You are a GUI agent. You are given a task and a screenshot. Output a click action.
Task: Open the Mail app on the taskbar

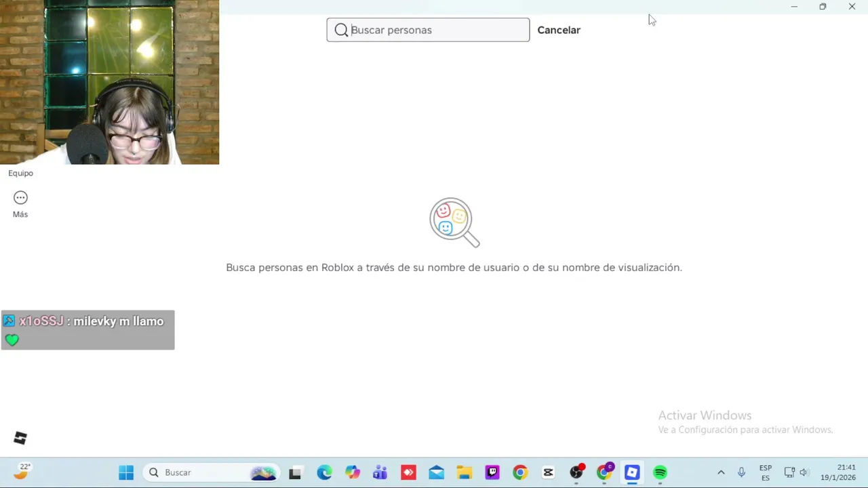(x=437, y=472)
